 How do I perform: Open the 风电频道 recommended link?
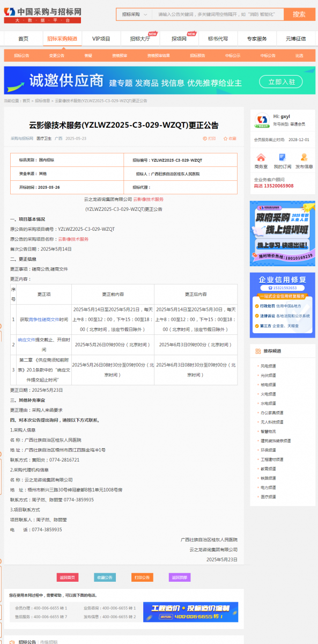(269, 366)
